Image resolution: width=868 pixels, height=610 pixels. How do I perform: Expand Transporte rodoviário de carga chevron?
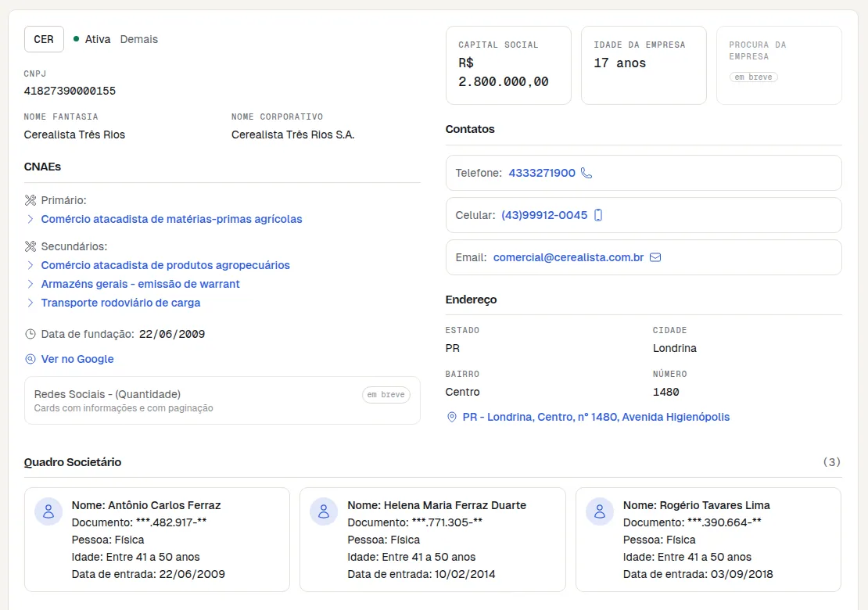tap(30, 303)
